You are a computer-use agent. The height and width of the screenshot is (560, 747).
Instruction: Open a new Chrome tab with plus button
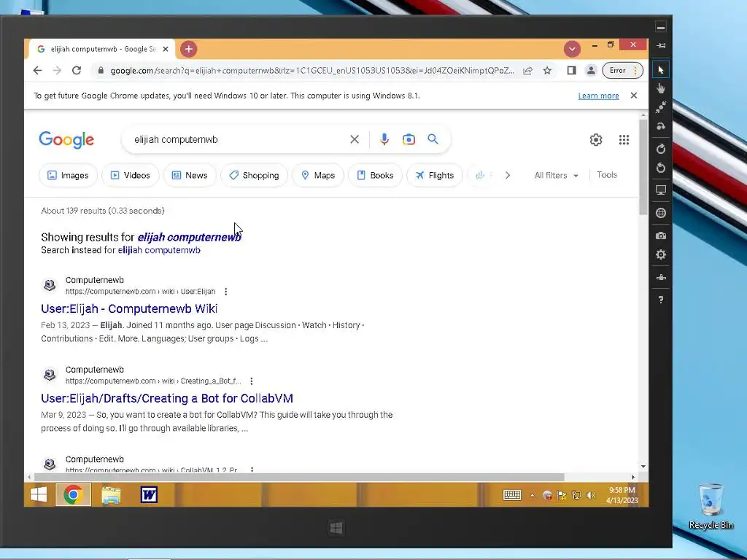189,49
